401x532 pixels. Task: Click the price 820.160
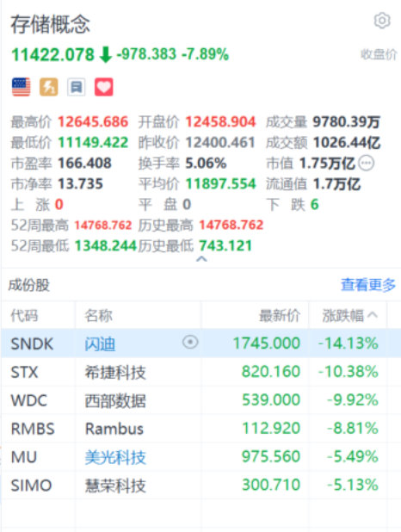(x=271, y=372)
